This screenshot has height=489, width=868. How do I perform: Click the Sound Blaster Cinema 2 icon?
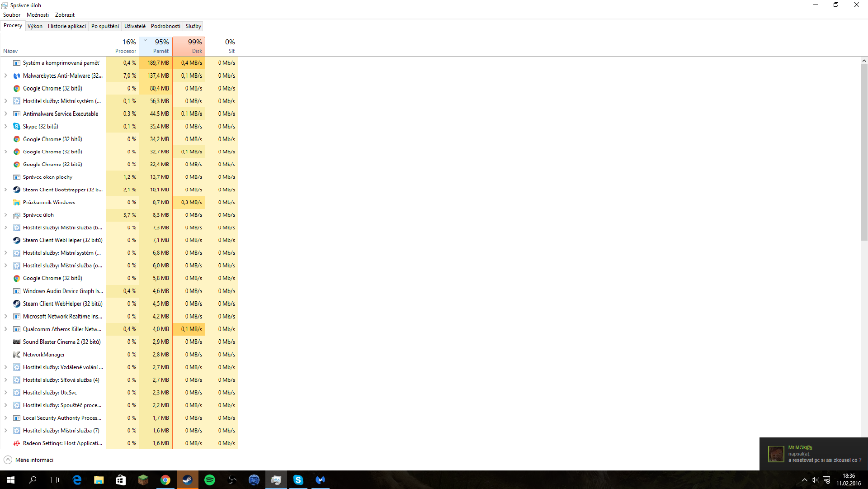17,342
